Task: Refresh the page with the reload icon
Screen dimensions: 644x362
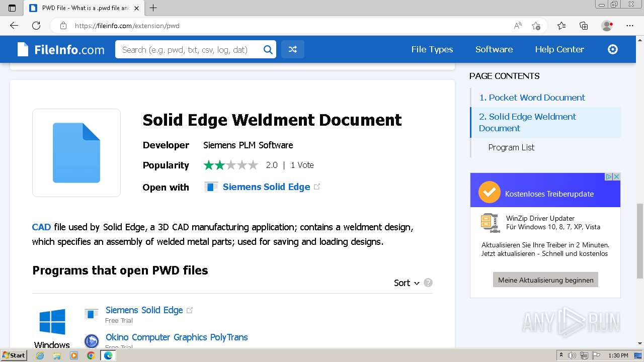Action: tap(36, 26)
